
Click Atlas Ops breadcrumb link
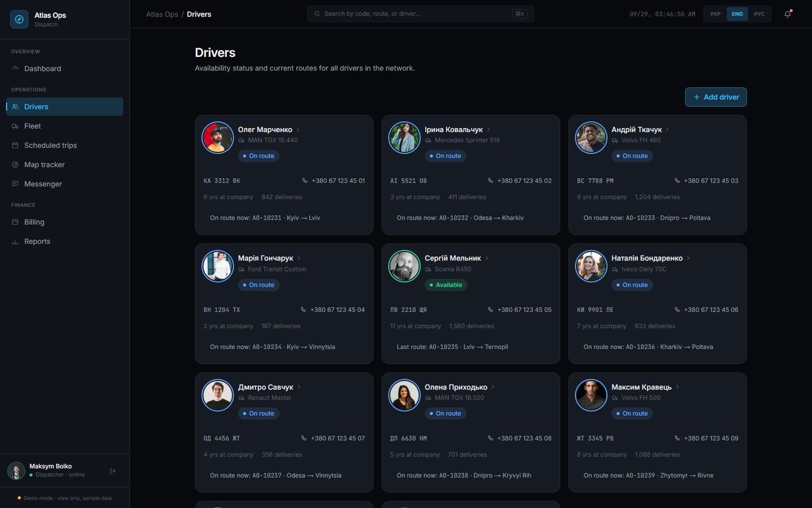[162, 14]
